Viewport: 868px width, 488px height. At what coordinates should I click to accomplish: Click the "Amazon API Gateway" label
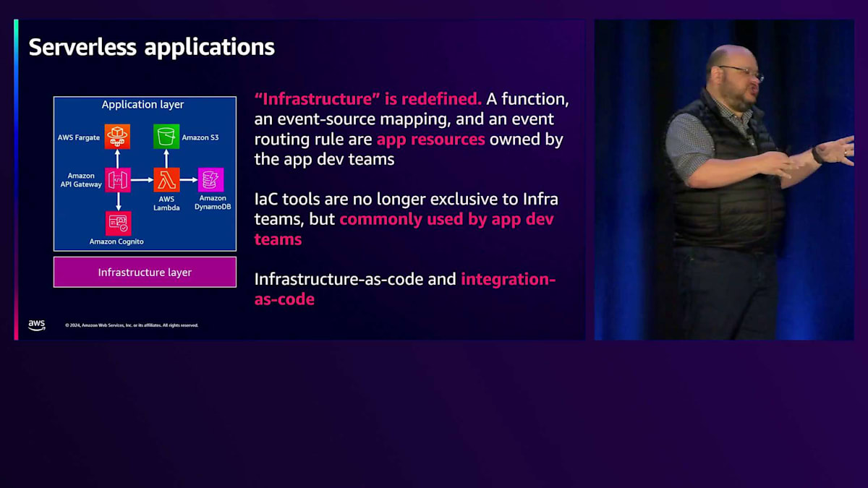coord(81,180)
